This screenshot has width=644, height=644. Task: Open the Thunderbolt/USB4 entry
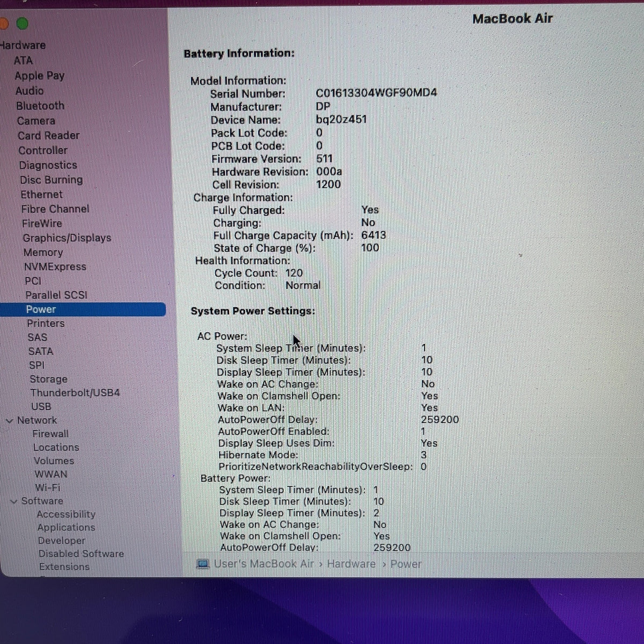pos(75,393)
